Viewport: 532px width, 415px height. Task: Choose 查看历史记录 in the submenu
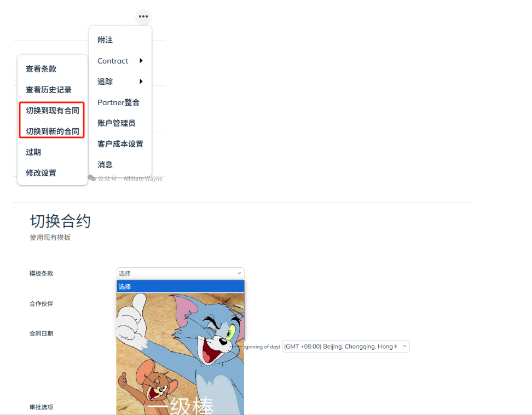click(49, 90)
